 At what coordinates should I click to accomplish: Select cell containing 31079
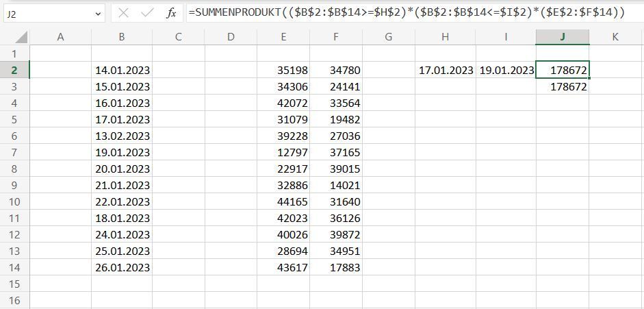(283, 120)
